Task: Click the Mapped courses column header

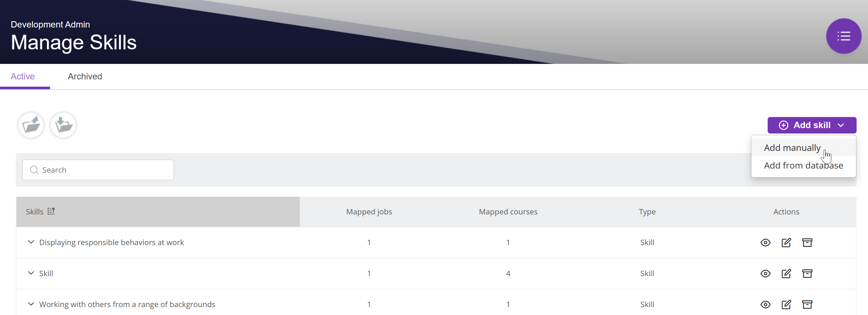Action: pos(508,212)
